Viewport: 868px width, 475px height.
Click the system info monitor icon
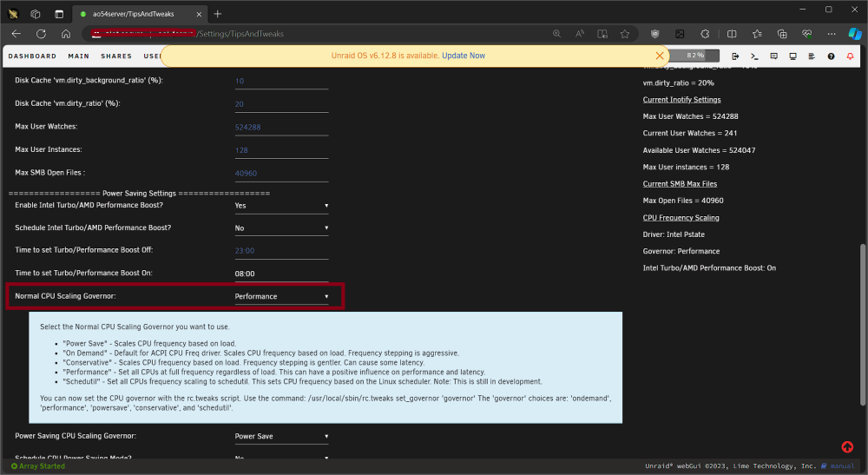click(x=792, y=56)
